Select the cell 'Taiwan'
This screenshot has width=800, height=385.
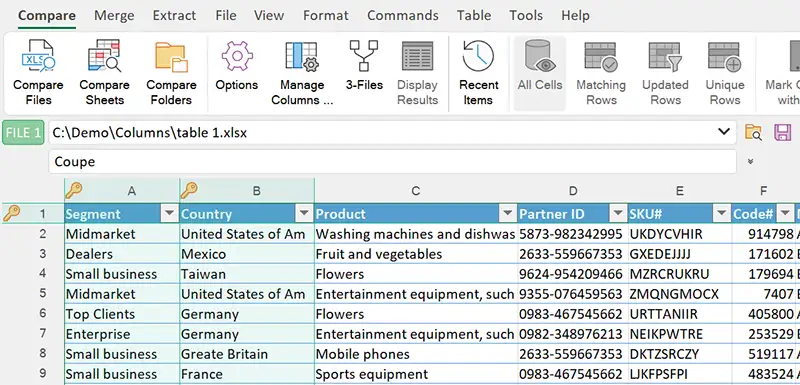coord(247,274)
